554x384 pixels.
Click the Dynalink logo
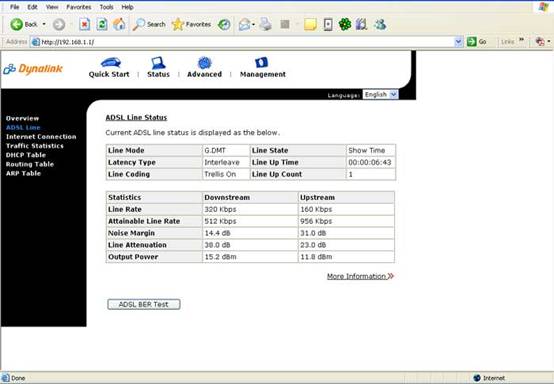[33, 69]
